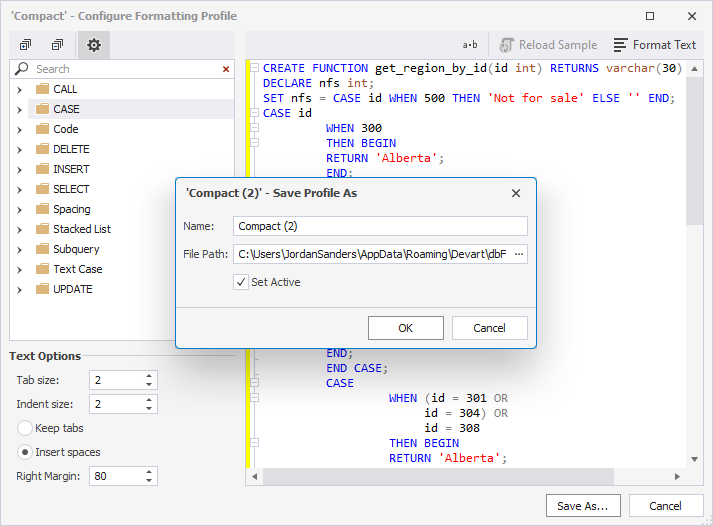Click the Reload Sample button
The image size is (713, 526).
[x=548, y=45]
